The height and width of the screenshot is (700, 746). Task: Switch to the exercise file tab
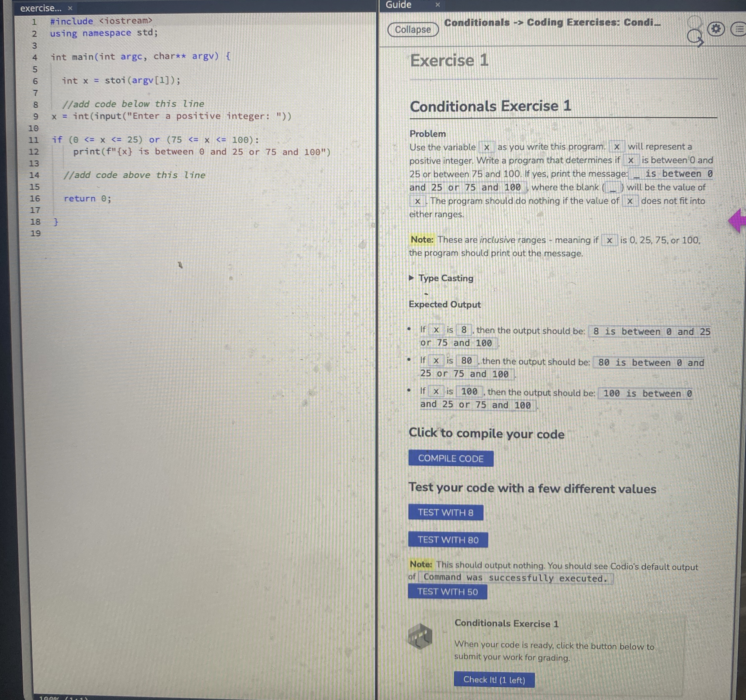pos(40,8)
